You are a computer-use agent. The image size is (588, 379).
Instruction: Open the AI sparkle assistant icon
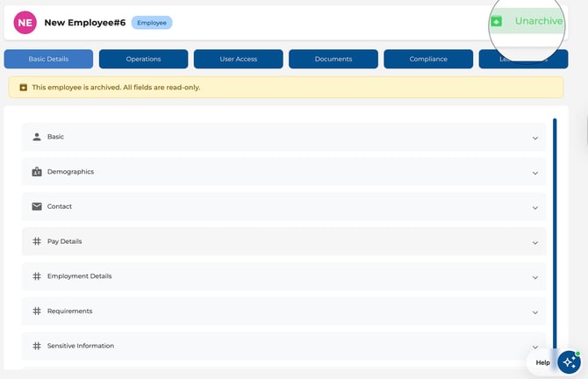[569, 361]
